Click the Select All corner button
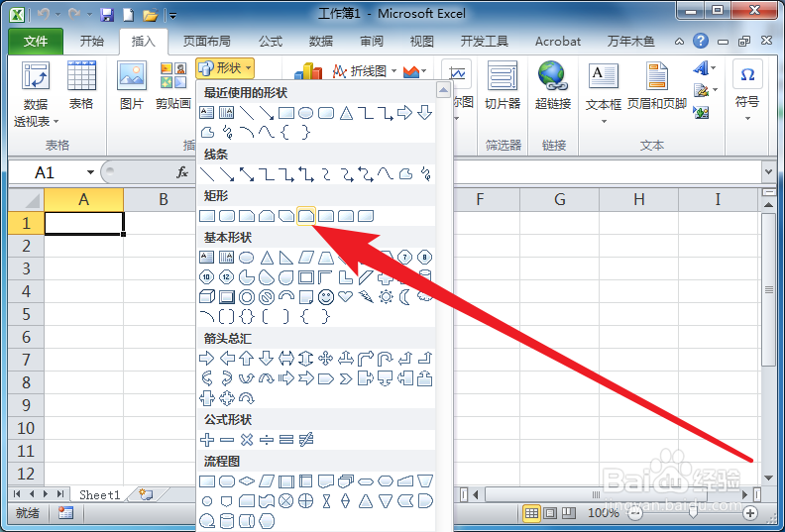Viewport: 785px width, 532px height. (x=26, y=200)
